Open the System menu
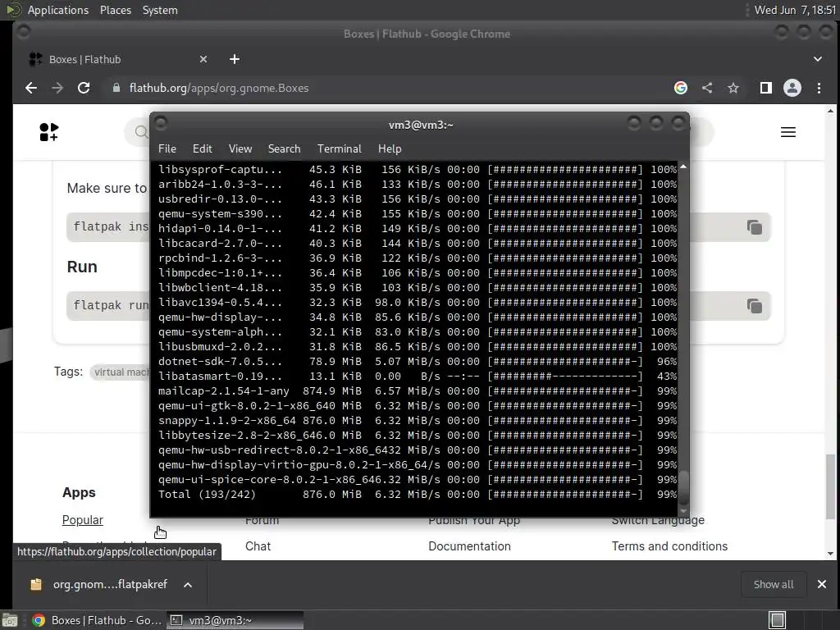The image size is (840, 630). click(160, 10)
